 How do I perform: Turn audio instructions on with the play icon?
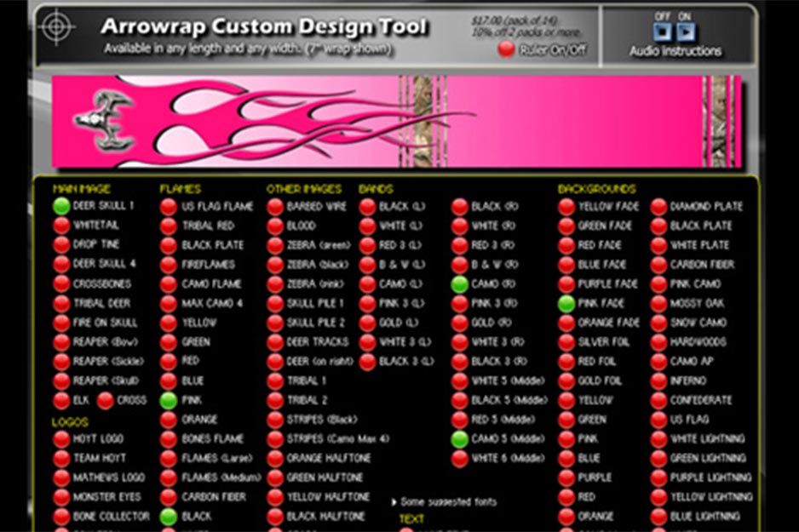point(686,32)
